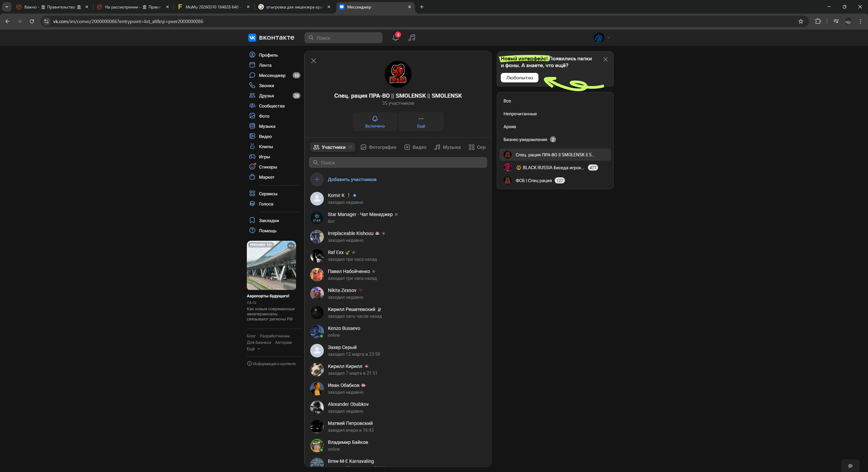This screenshot has width=868, height=472.
Task: Open Клипы in left sidebar
Action: [265, 146]
